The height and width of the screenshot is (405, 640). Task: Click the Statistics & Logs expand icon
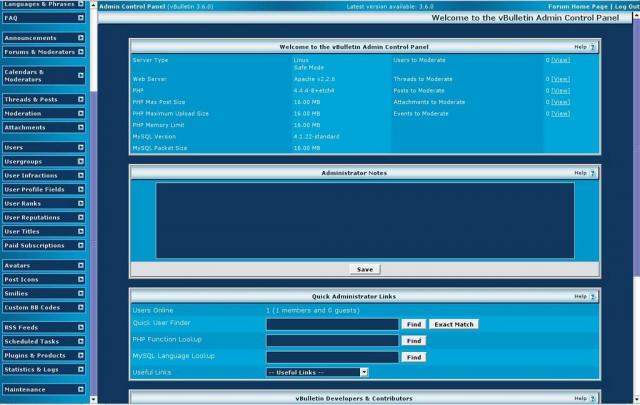point(80,369)
